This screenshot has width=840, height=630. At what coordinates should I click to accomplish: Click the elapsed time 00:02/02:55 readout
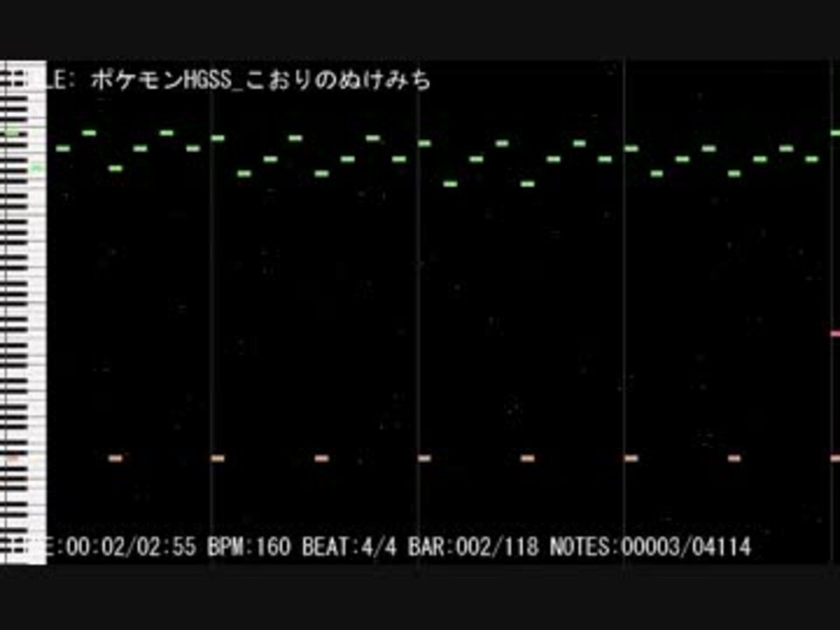[x=130, y=547]
